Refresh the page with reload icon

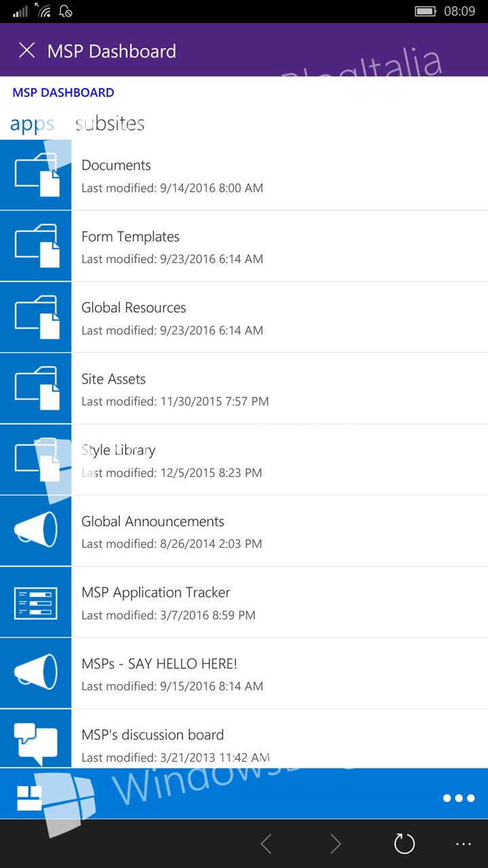coord(404,844)
